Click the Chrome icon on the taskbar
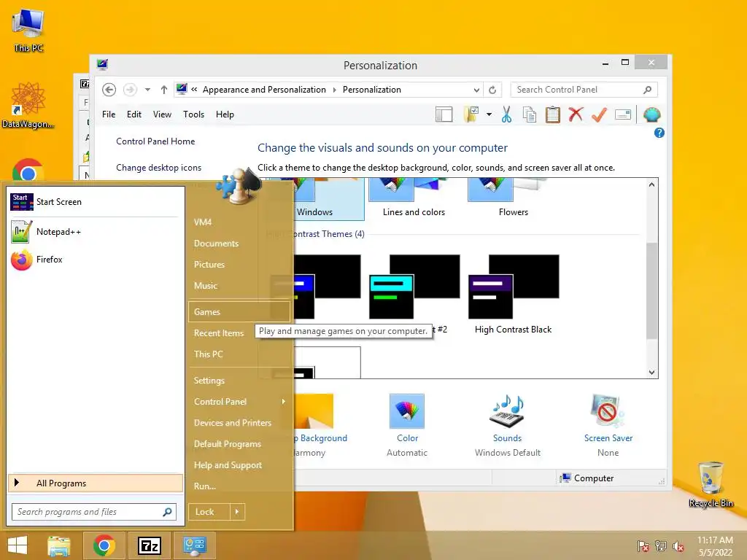The width and height of the screenshot is (747, 560). pyautogui.click(x=104, y=545)
